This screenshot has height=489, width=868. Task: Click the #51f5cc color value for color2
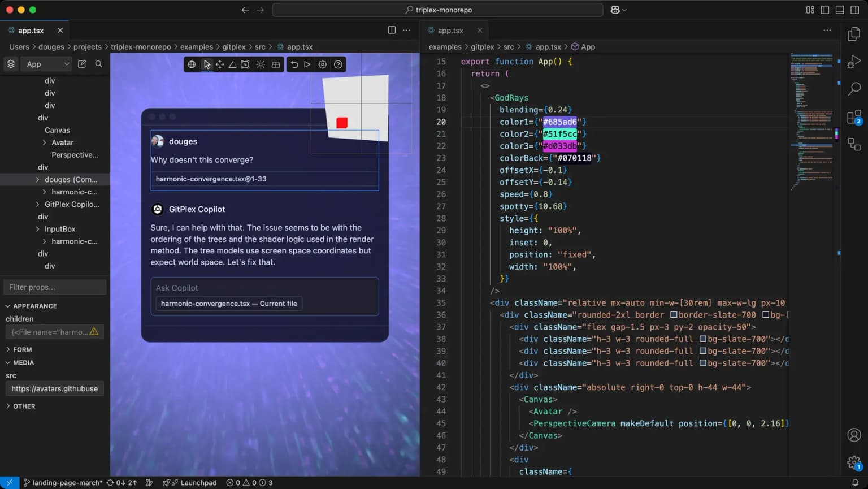click(x=559, y=134)
